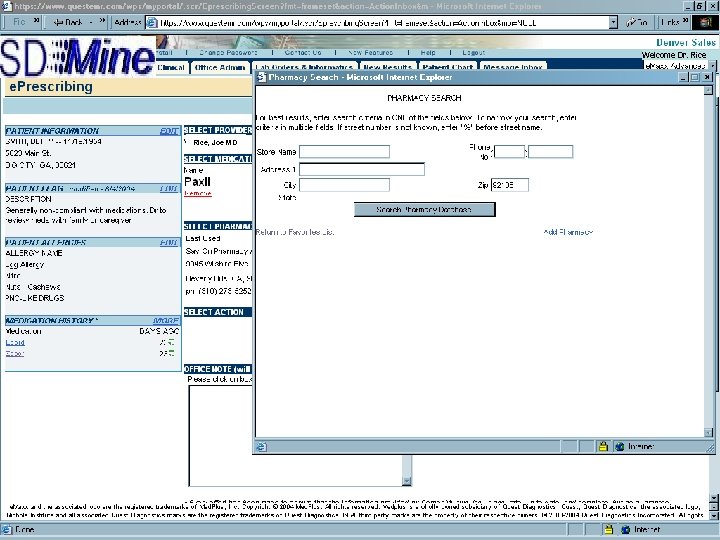The image size is (720, 540).
Task: Click the 'Last Used' pharmacy label
Action: [x=202, y=238]
